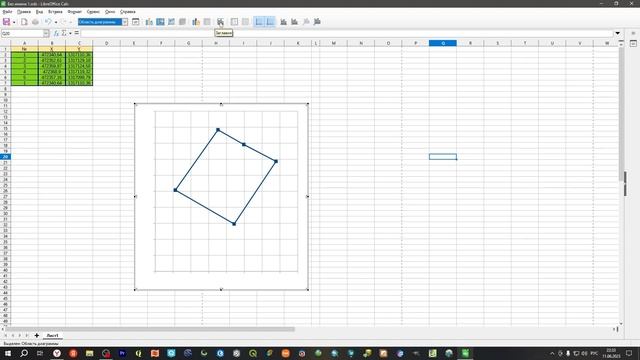Viewport: 640px width, 360px height.
Task: Click the Sum sigma icon
Action: click(x=64, y=33)
